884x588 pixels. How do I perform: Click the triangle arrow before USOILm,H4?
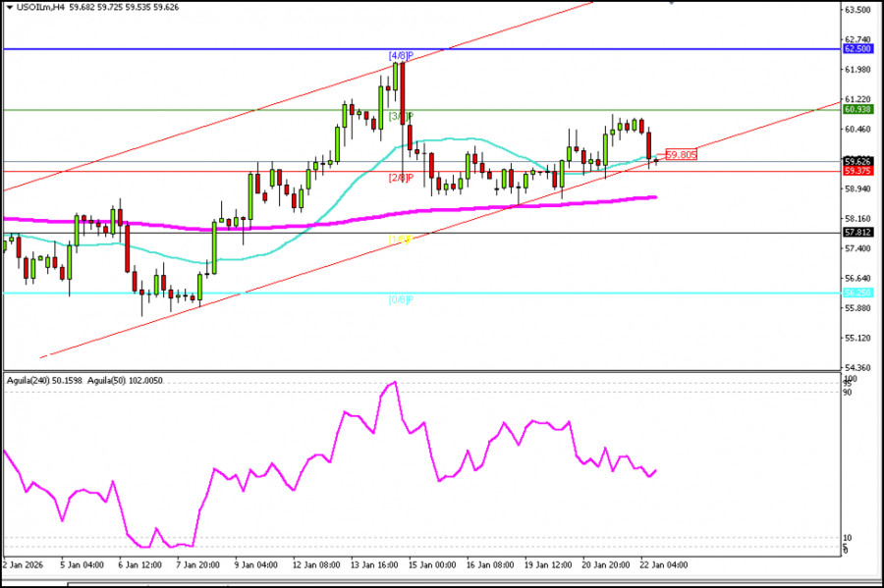(10, 7)
